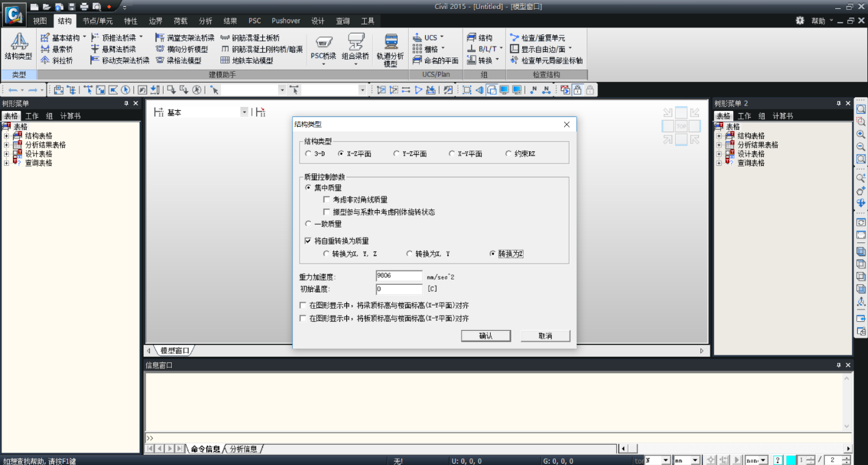Viewport: 868px width, 465px height.
Task: Click zoom out icon on right toolbar
Action: 861,147
